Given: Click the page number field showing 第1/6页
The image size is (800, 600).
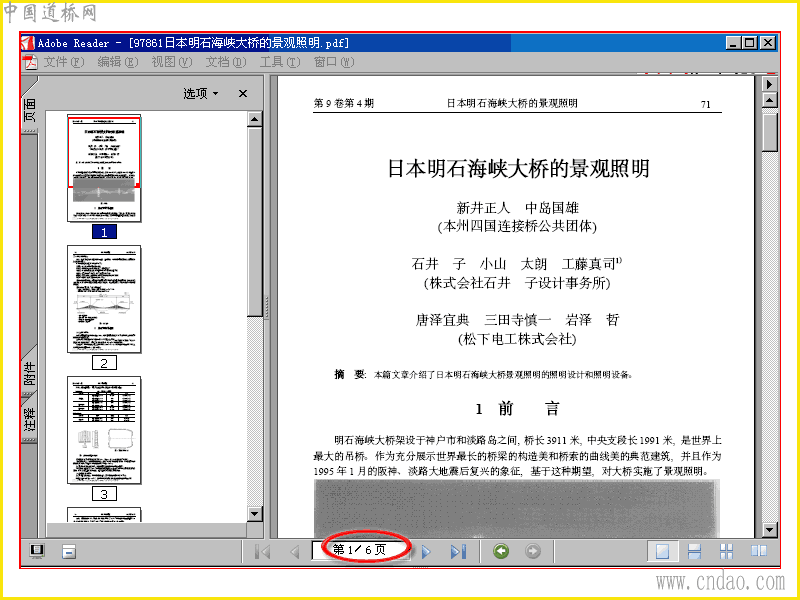Looking at the screenshot, I should (x=361, y=550).
